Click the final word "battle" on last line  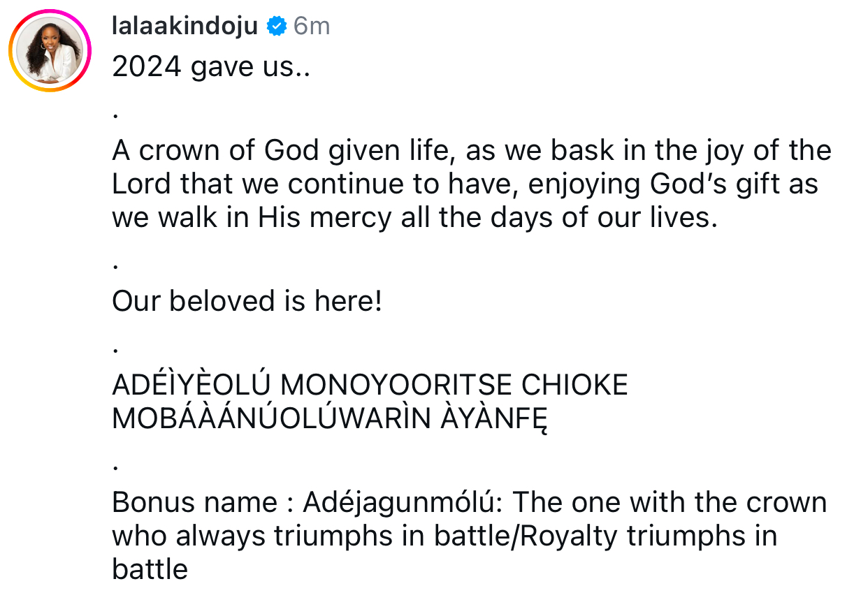click(x=150, y=570)
